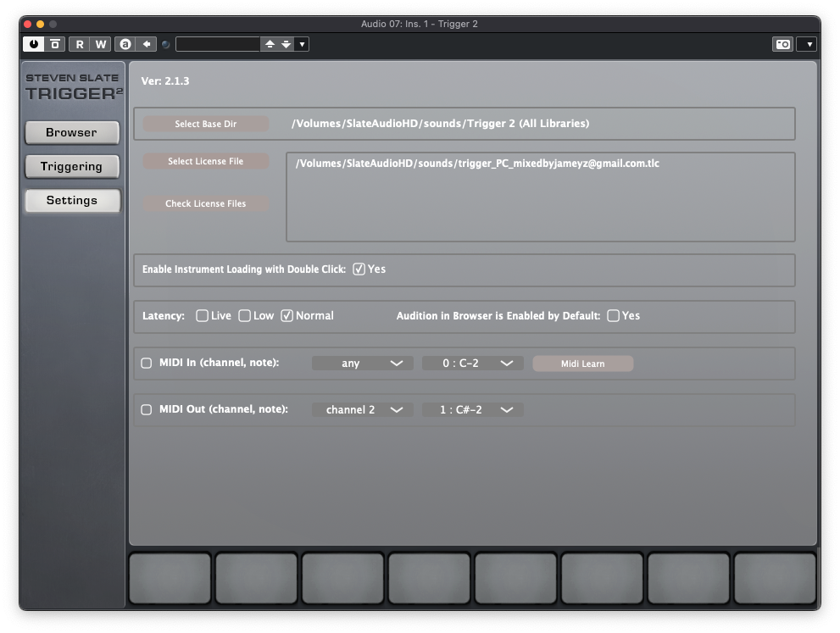Open MIDI In channel 'any' dropdown
Image resolution: width=840 pixels, height=633 pixels.
pyautogui.click(x=363, y=363)
